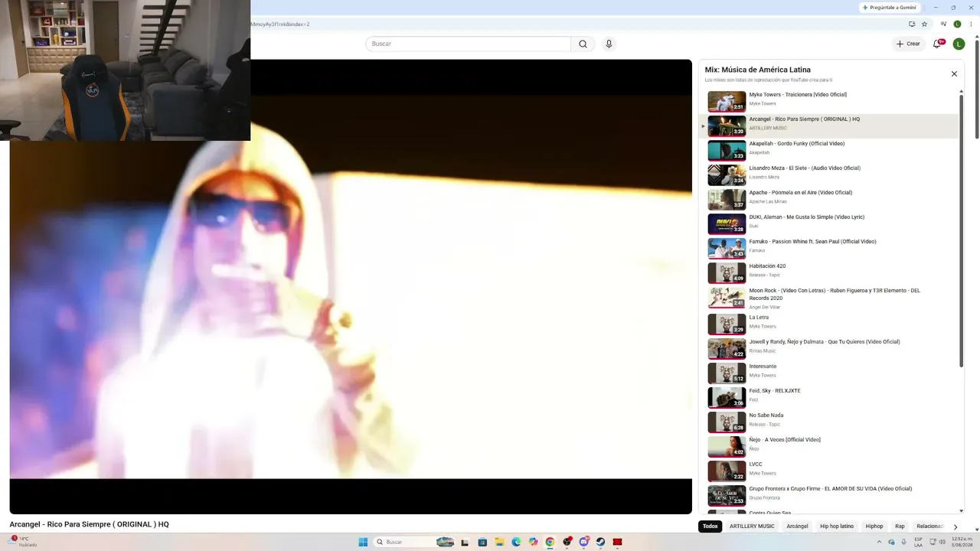The width and height of the screenshot is (980, 551).
Task: Click the video player to pause
Action: click(351, 286)
